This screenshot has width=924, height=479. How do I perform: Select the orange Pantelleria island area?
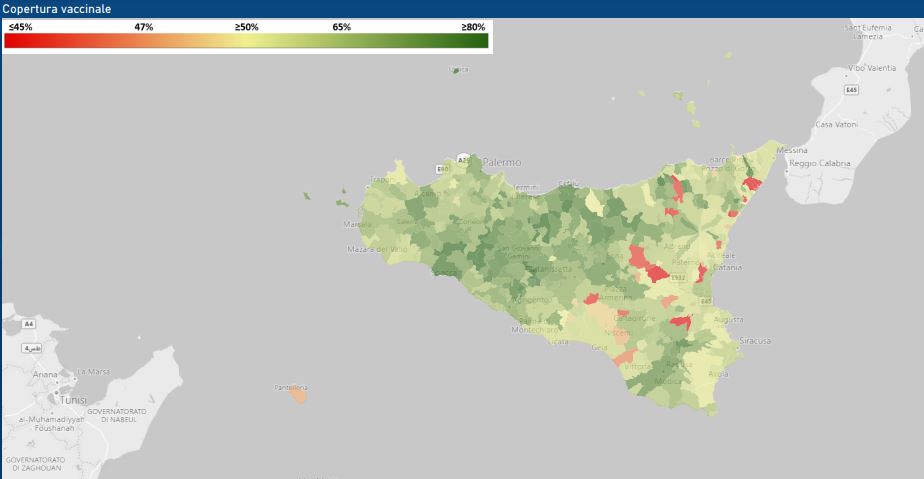297,395
